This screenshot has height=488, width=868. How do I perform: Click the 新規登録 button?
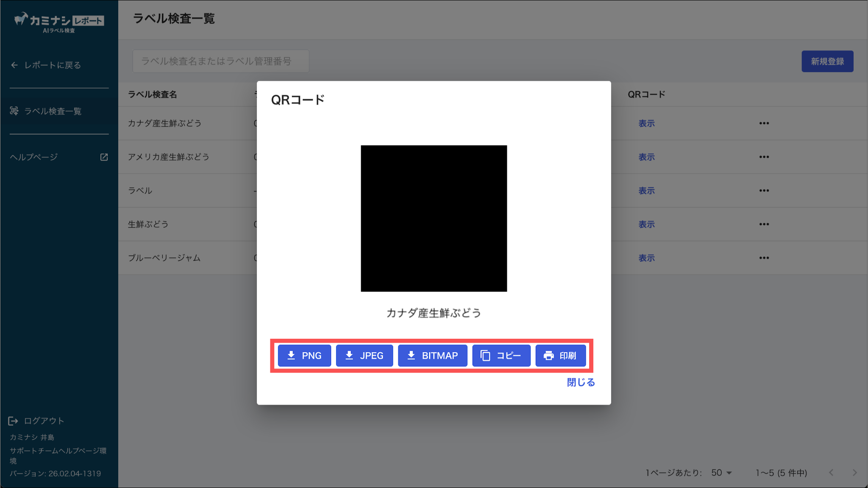[827, 61]
